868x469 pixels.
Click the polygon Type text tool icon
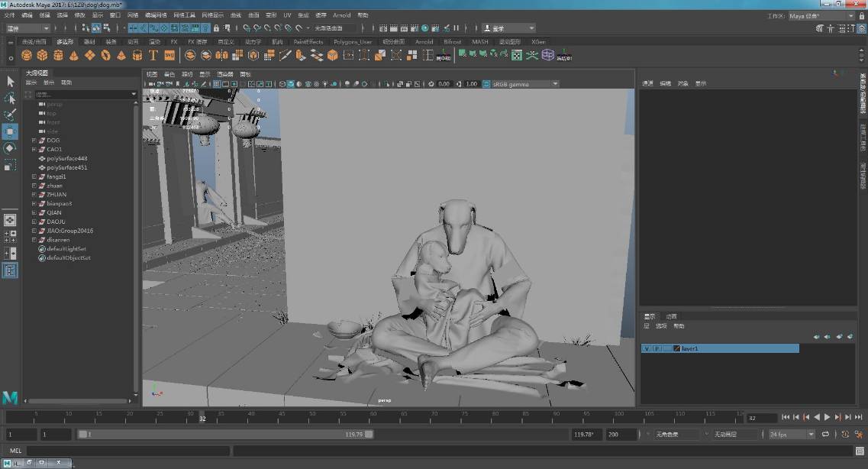tap(153, 55)
